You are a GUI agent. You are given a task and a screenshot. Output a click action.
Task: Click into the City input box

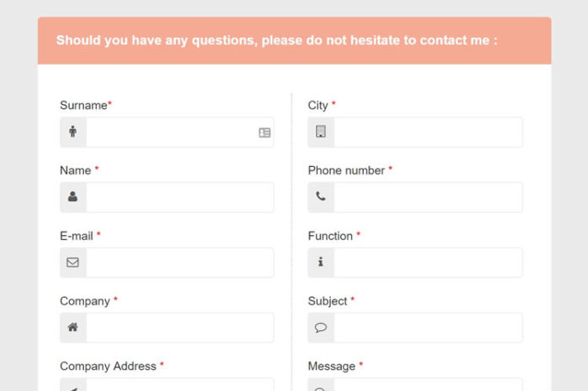pyautogui.click(x=428, y=132)
